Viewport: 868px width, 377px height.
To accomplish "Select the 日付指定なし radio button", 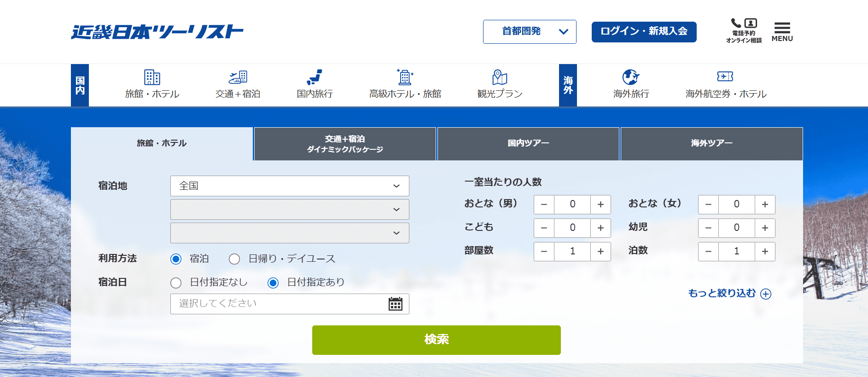I will tap(176, 283).
